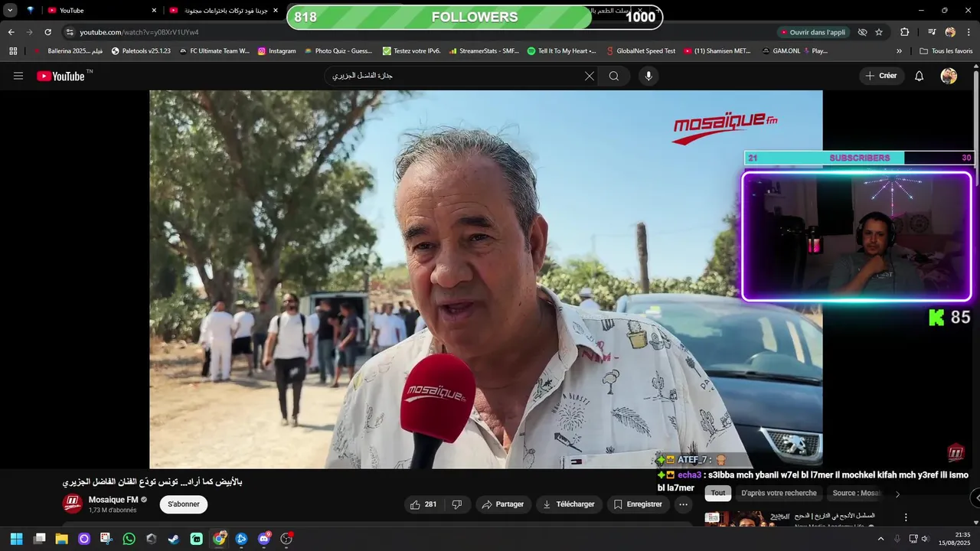Go back in the browser
This screenshot has height=551, width=980.
(x=11, y=32)
